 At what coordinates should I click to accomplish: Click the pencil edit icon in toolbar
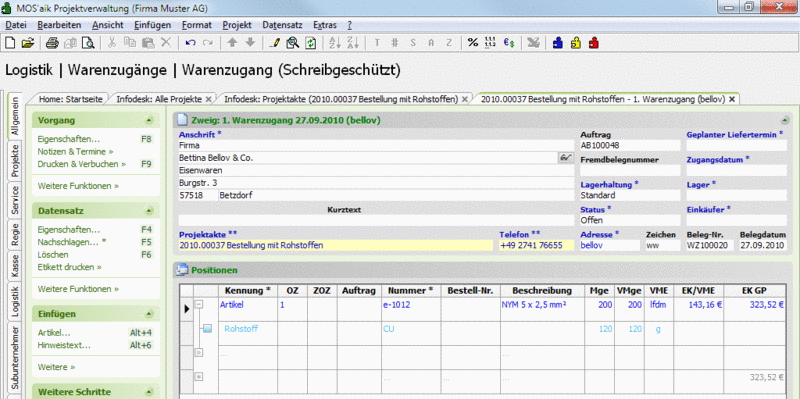coord(274,43)
